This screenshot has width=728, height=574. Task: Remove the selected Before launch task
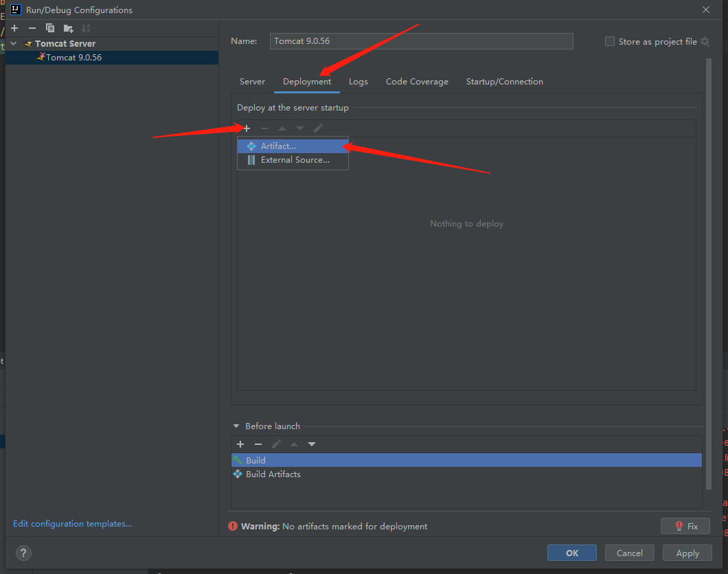click(x=258, y=444)
